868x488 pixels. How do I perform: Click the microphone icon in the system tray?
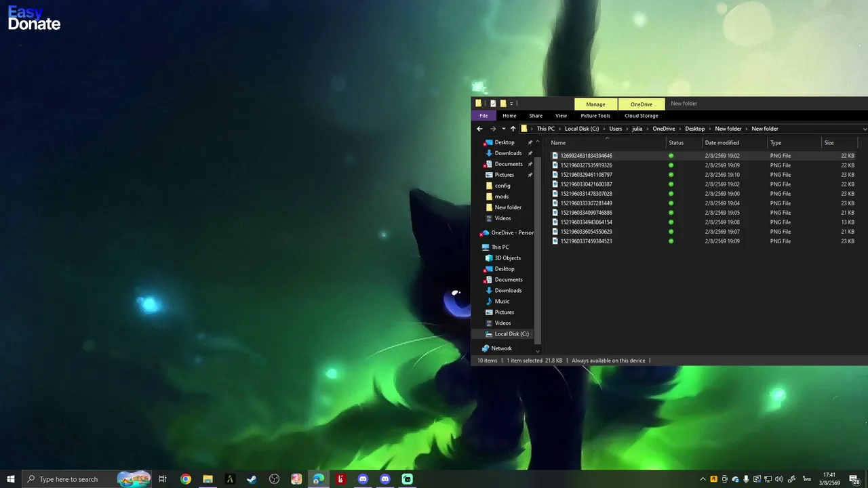pos(747,479)
